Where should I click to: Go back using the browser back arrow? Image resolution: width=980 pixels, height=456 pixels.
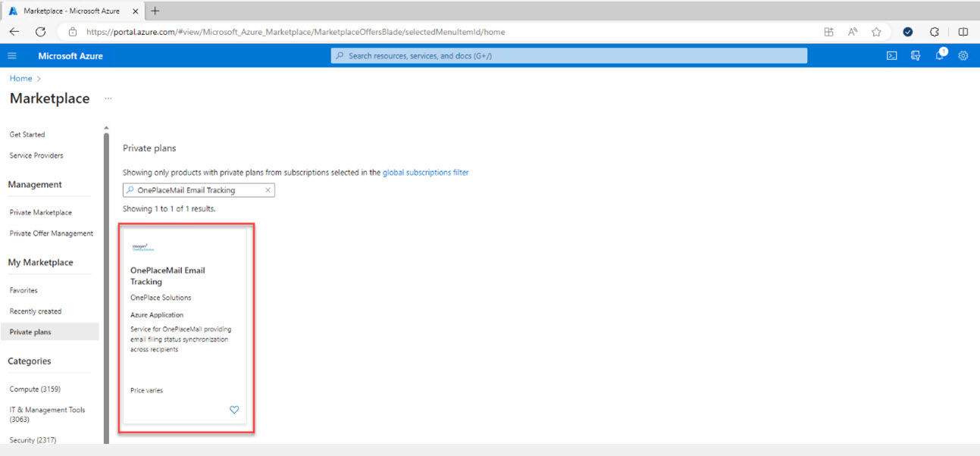tap(14, 32)
